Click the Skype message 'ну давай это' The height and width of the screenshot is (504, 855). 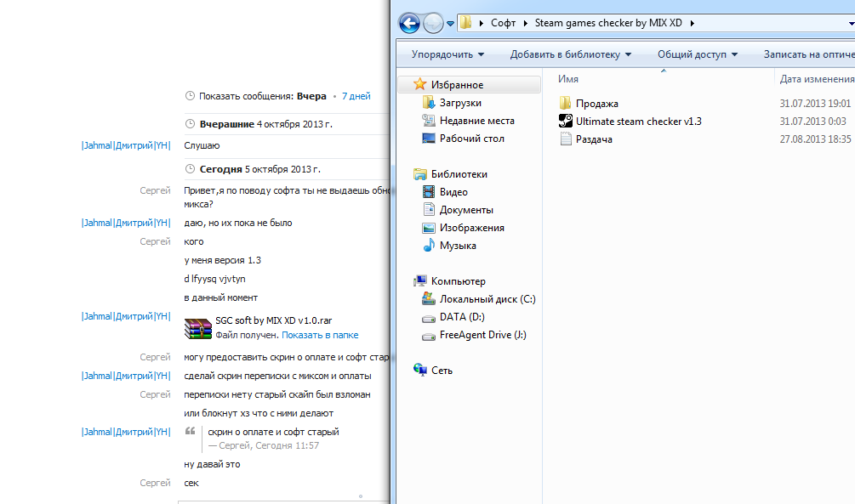(212, 464)
